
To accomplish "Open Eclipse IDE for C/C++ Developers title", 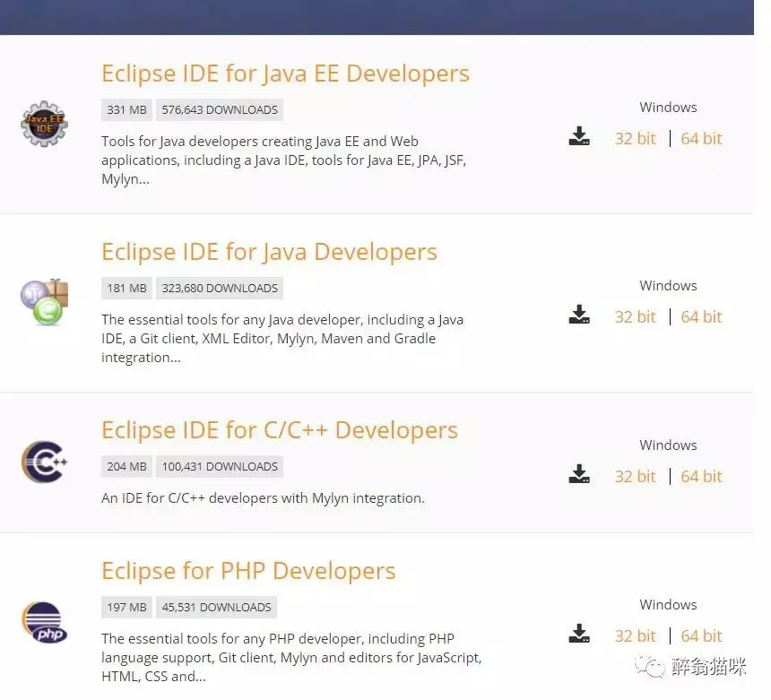I will [280, 430].
